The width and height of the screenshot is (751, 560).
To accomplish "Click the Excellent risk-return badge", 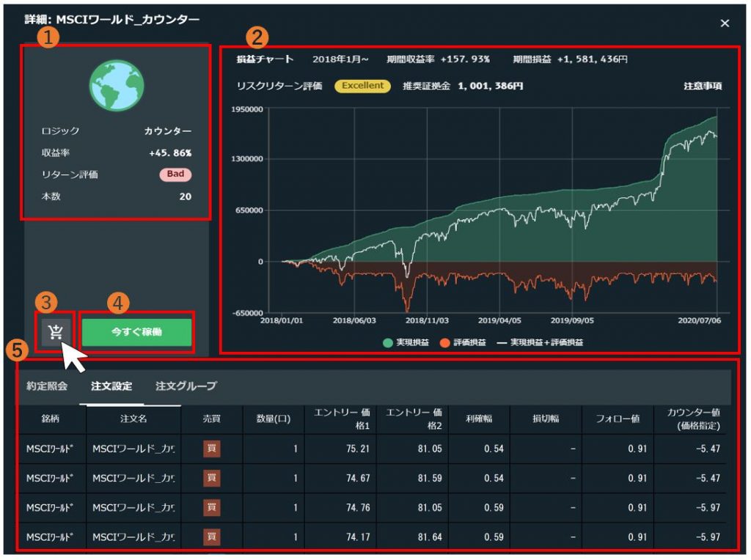I will click(x=362, y=86).
